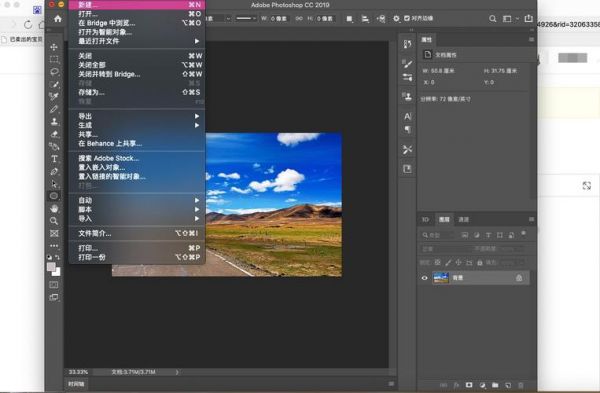Toggle the lock icon on 背景 layer
600x393 pixels.
(519, 278)
